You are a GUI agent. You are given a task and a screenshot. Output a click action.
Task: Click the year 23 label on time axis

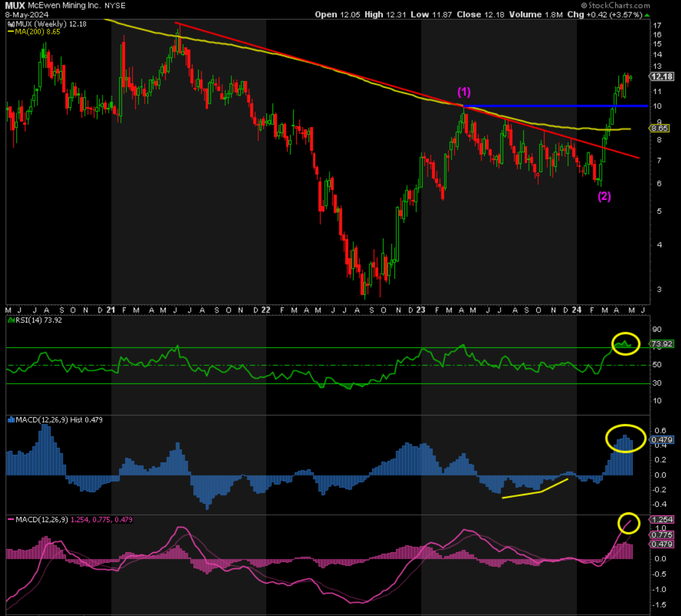pos(420,310)
